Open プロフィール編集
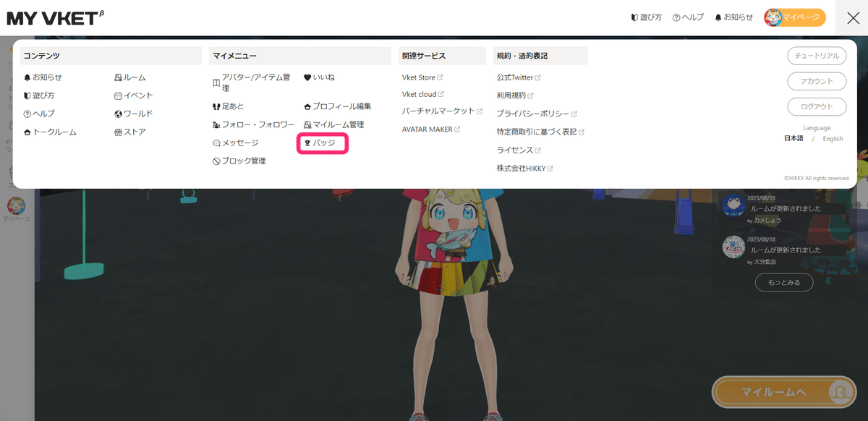Image resolution: width=868 pixels, height=421 pixels. click(337, 106)
